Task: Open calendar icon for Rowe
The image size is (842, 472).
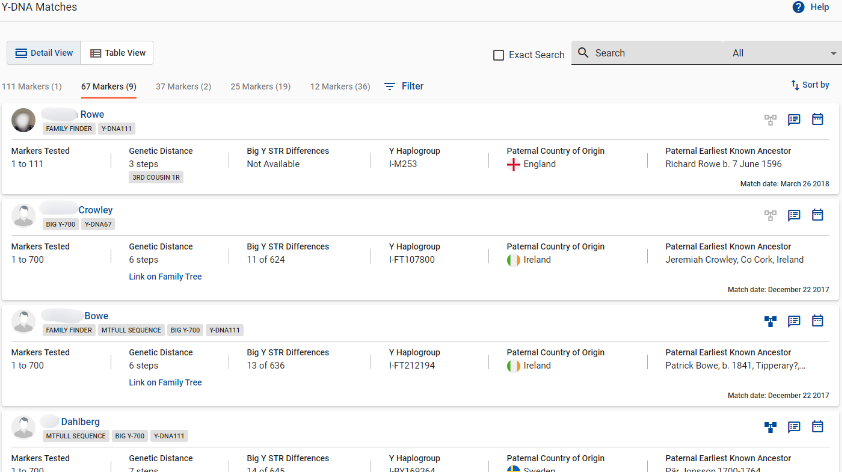Action: pyautogui.click(x=817, y=119)
